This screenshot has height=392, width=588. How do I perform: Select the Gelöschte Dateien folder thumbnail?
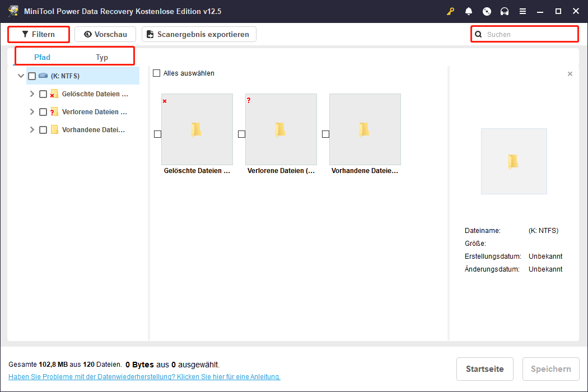tap(197, 129)
